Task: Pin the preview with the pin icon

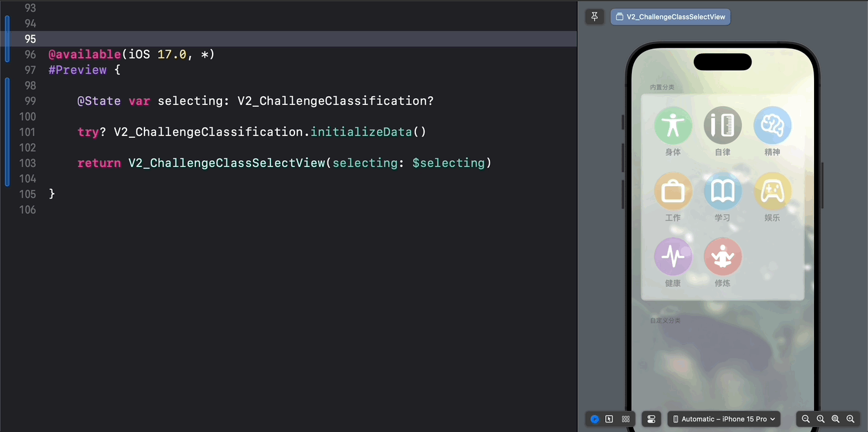Action: (x=595, y=17)
